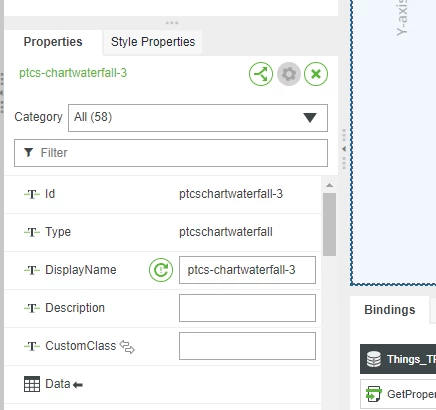The image size is (436, 410).
Task: Open the gray gear configuration icon
Action: point(289,74)
